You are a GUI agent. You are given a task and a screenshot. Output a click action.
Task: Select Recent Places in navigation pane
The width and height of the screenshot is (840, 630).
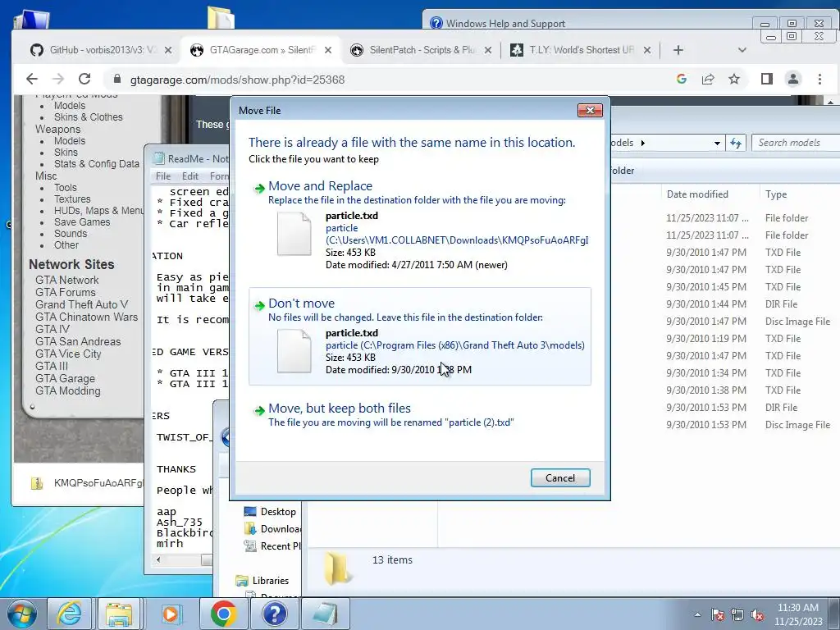tap(272, 546)
